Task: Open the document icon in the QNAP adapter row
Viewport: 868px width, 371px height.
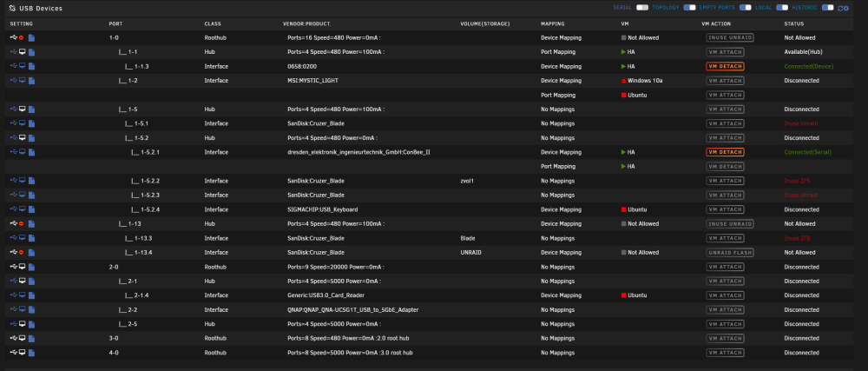Action: click(31, 309)
